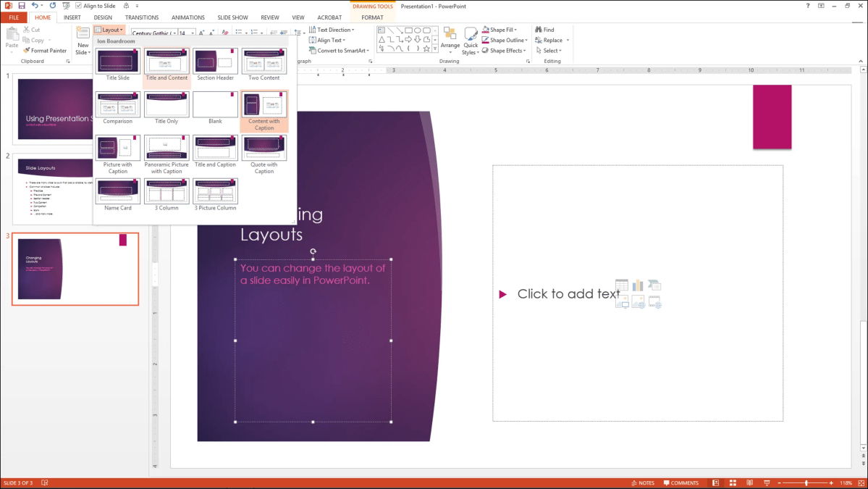Open the FILE tab

click(x=14, y=17)
